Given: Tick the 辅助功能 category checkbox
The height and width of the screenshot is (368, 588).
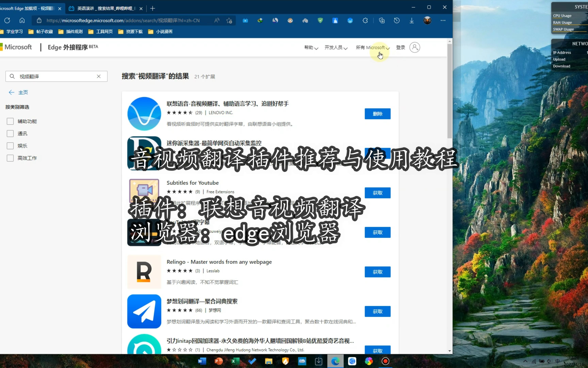Looking at the screenshot, I should pyautogui.click(x=10, y=121).
